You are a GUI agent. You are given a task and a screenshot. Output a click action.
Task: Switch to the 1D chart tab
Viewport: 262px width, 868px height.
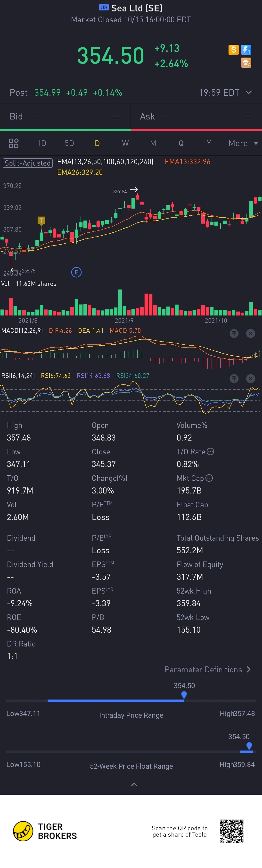[42, 143]
